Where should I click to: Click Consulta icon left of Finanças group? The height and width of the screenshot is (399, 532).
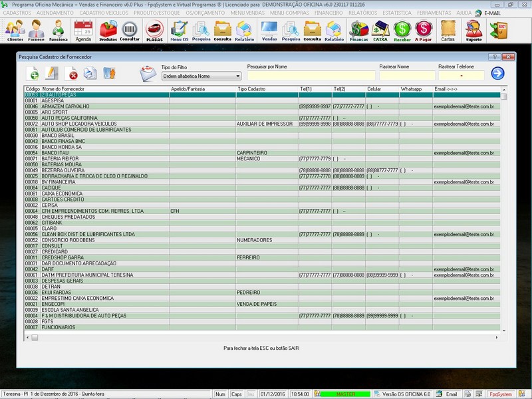(312, 31)
